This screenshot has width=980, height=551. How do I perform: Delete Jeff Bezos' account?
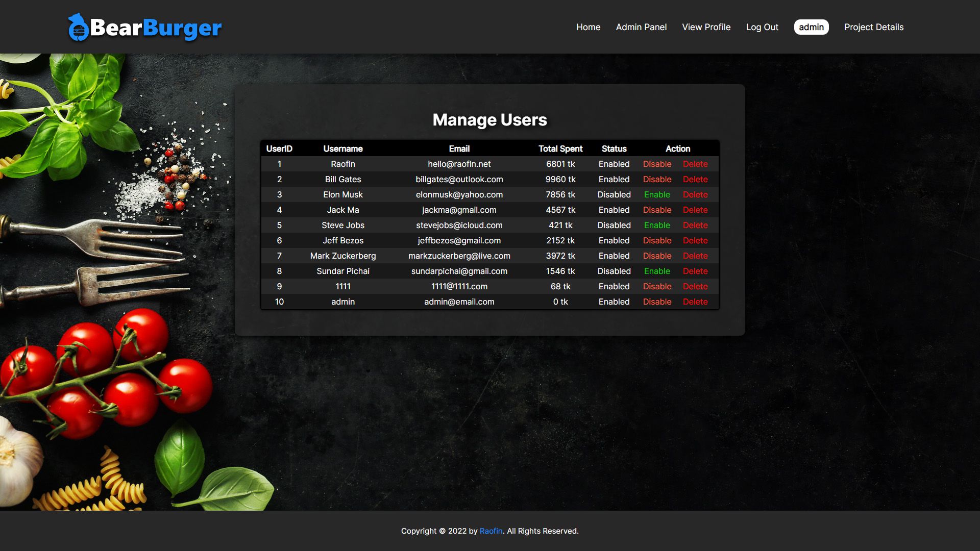(x=695, y=240)
